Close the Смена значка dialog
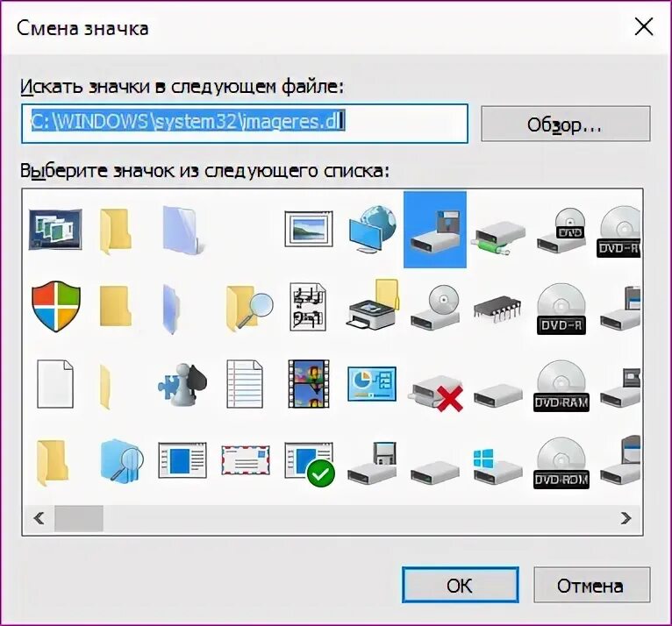 point(644,27)
